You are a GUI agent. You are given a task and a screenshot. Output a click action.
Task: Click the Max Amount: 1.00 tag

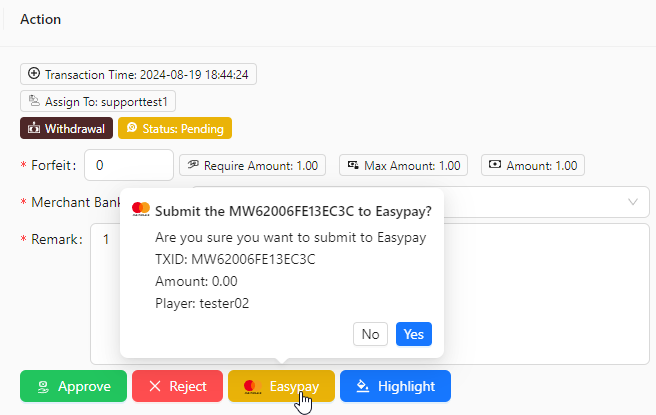403,165
